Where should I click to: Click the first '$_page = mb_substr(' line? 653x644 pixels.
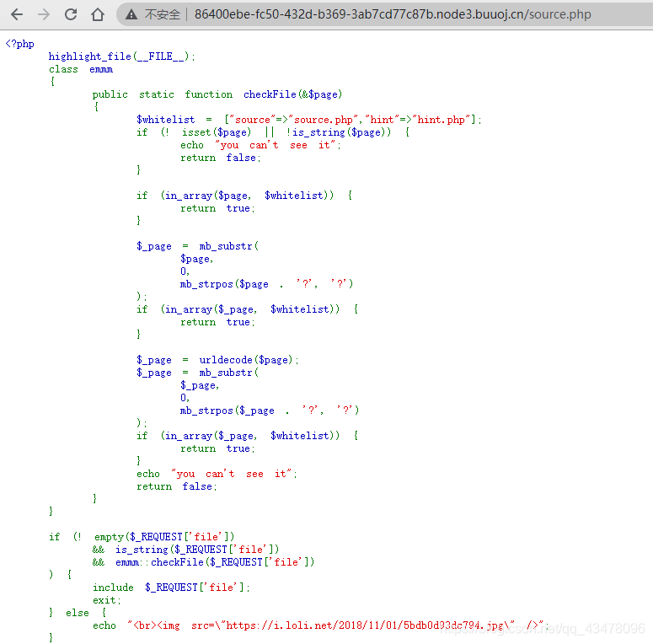(x=197, y=246)
